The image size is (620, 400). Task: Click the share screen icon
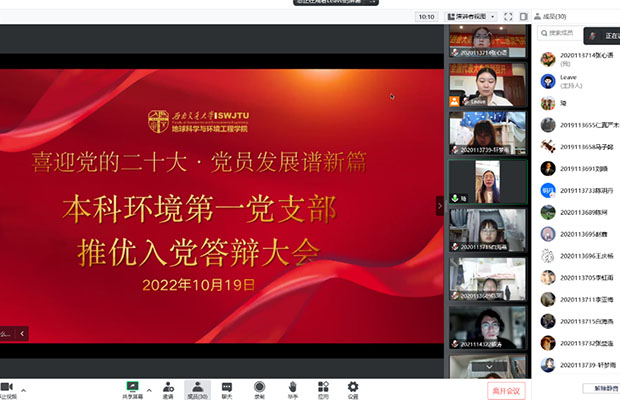tap(131, 386)
